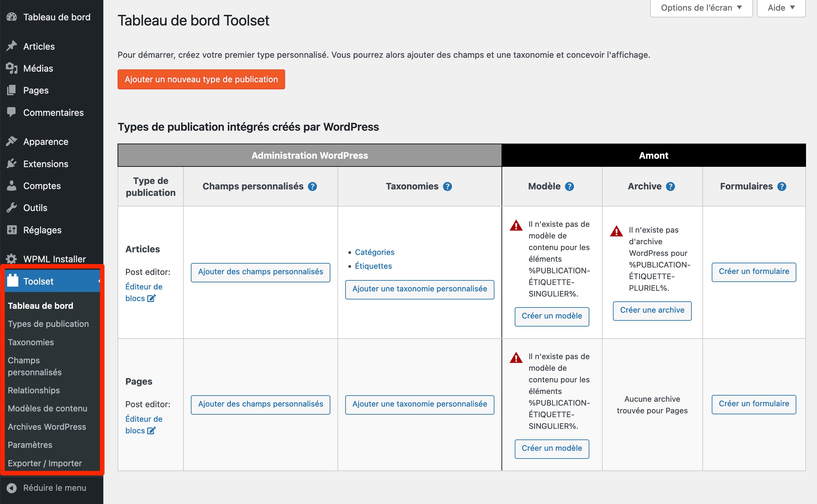Click the Comptes user icon
The image size is (817, 504).
[x=12, y=186]
